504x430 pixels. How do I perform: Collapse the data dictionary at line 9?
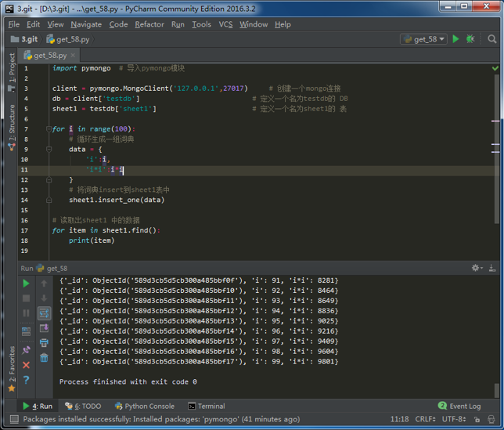[49, 150]
